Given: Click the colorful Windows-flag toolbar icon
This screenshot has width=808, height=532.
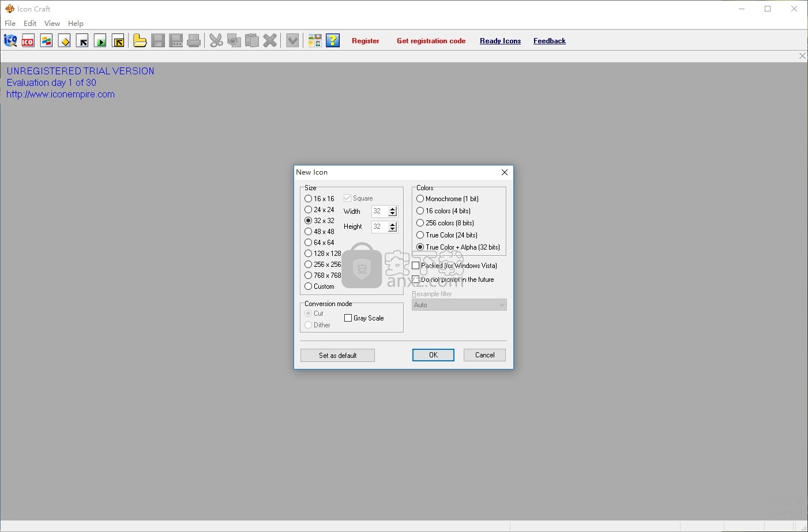Looking at the screenshot, I should pyautogui.click(x=46, y=40).
